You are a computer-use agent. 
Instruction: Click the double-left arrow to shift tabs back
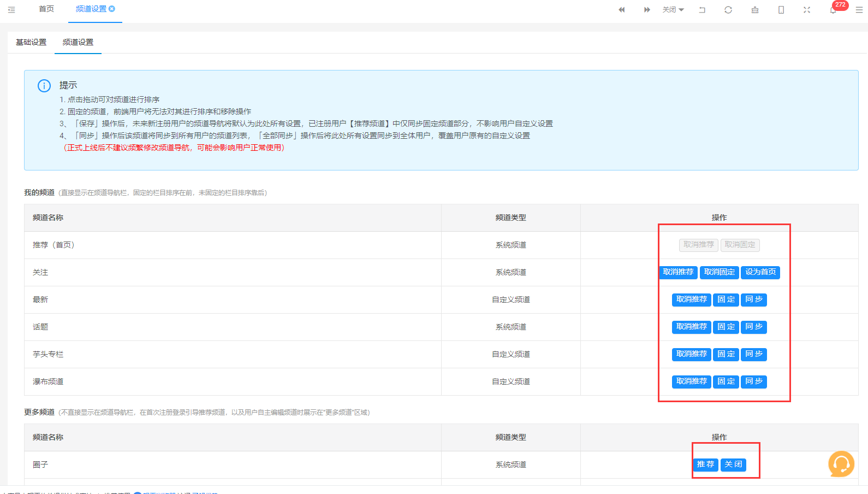621,10
